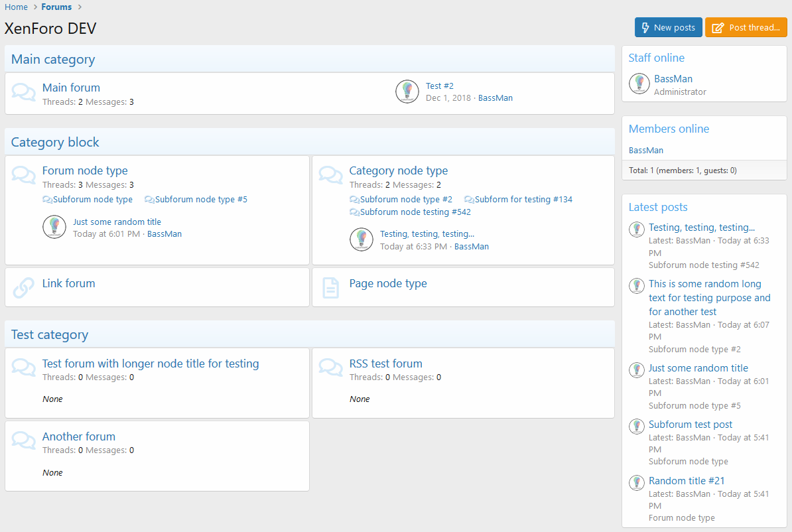Go to Home in the breadcrumb

(x=16, y=7)
